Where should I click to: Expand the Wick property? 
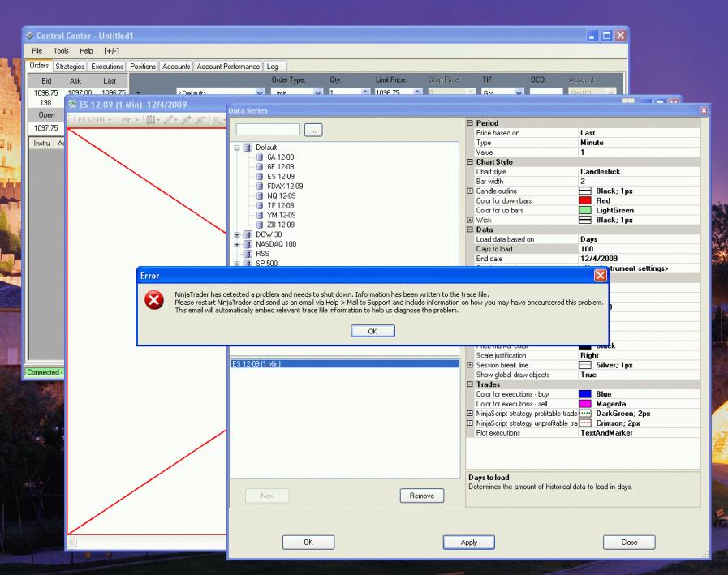[470, 220]
